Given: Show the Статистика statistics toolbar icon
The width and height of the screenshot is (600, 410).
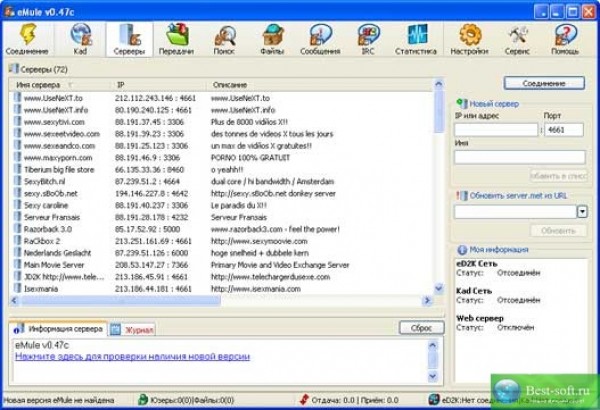Looking at the screenshot, I should pyautogui.click(x=416, y=39).
